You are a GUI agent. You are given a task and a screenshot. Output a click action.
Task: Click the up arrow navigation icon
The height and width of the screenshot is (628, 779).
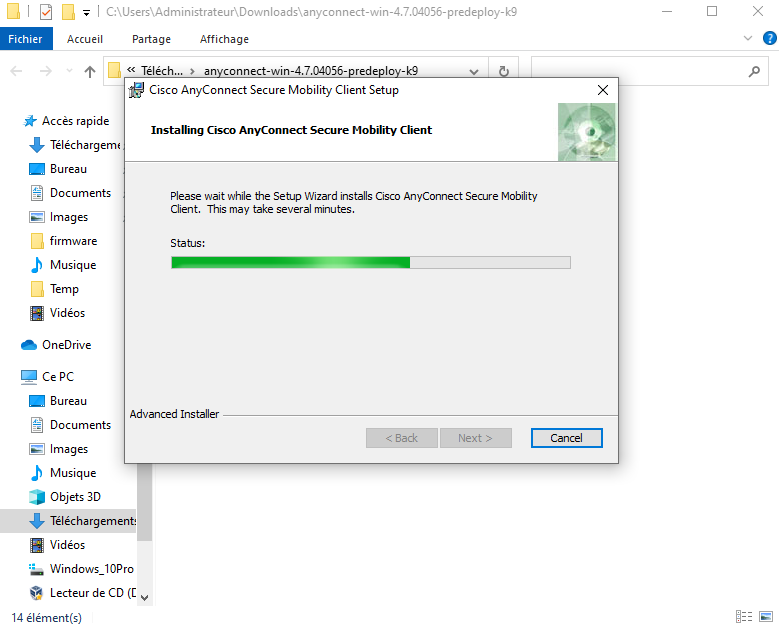point(90,72)
